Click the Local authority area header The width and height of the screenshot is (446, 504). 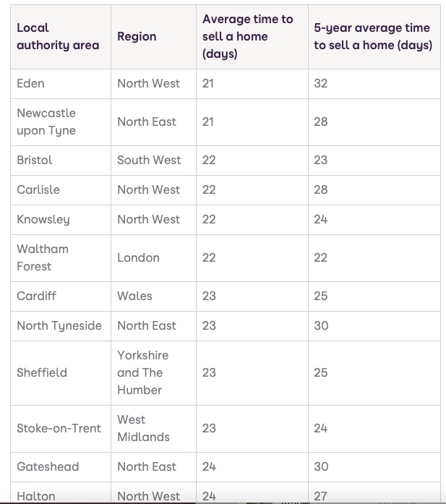(x=61, y=37)
